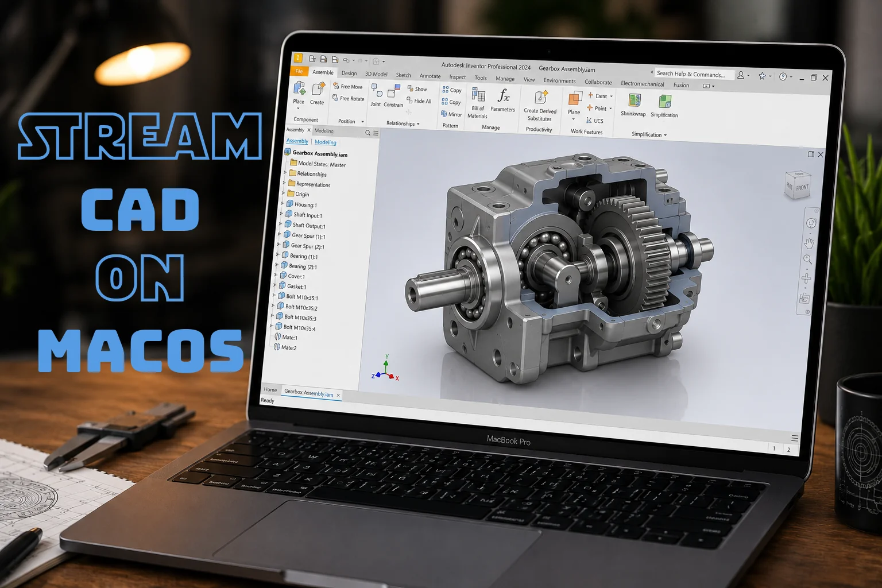Choose the Joint tool
Image resolution: width=882 pixels, height=588 pixels.
pyautogui.click(x=376, y=95)
